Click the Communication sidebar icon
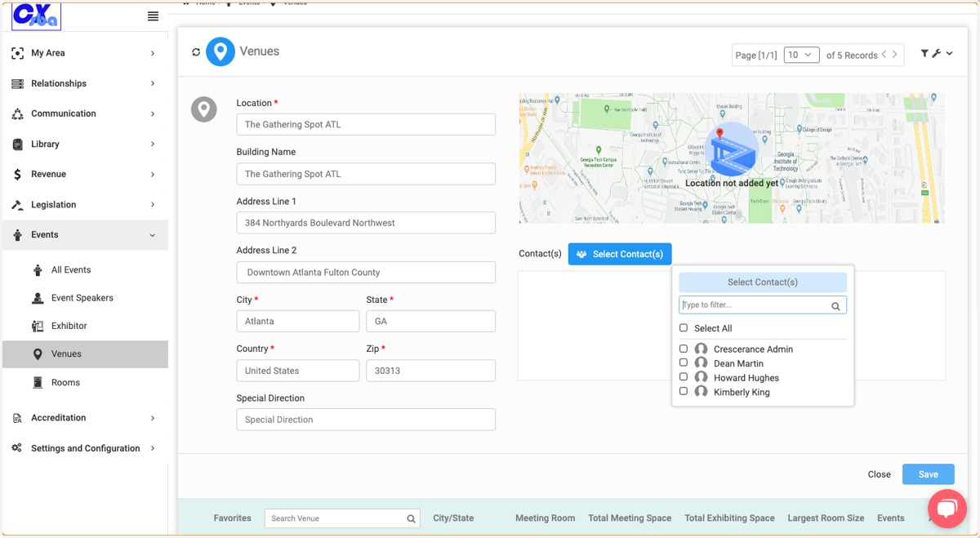This screenshot has height=538, width=980. pyautogui.click(x=17, y=113)
